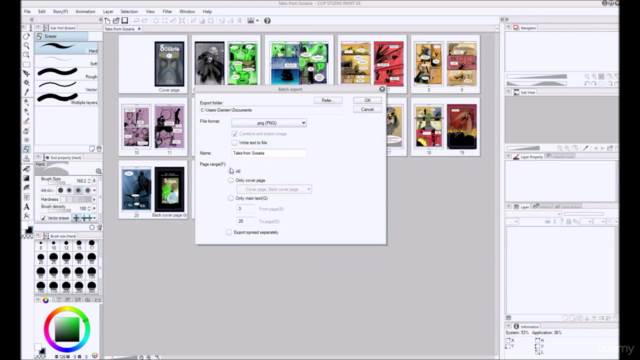640x360 pixels.
Task: Click the Undo arrow in the command bar
Action: point(136,21)
